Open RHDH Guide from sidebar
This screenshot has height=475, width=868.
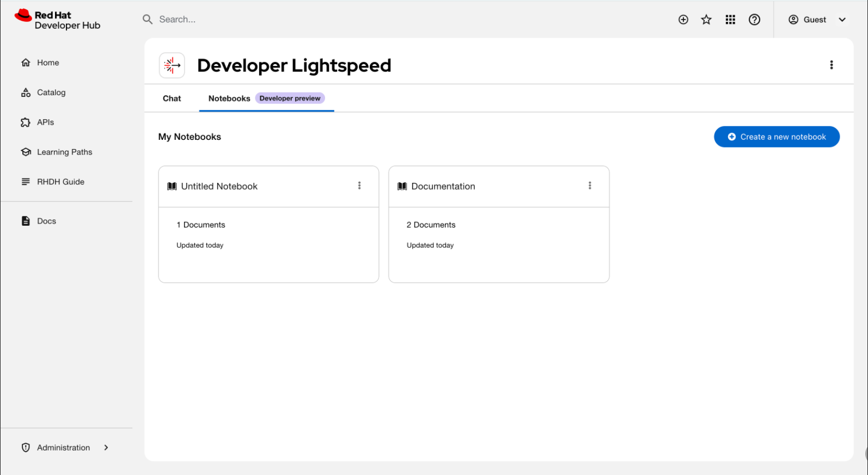coord(61,182)
